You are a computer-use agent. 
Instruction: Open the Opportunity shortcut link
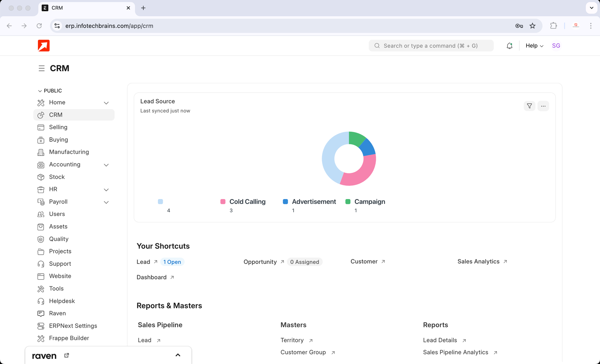260,262
